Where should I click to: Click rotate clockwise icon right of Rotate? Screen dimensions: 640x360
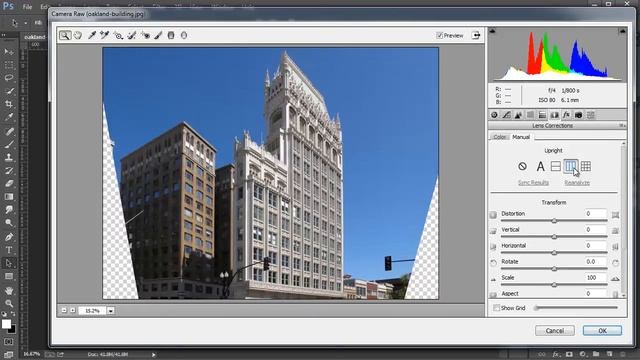pos(615,262)
